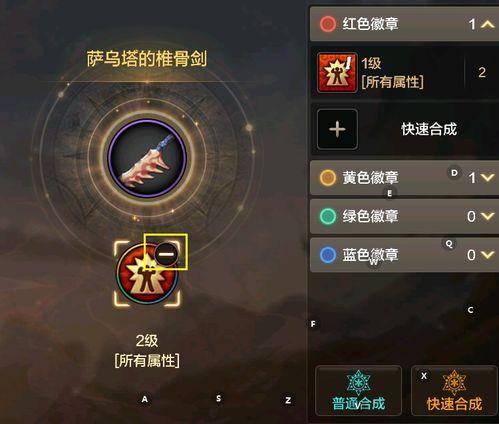
Task: Select the level 1 red emblem thumbnail
Action: pyautogui.click(x=337, y=72)
